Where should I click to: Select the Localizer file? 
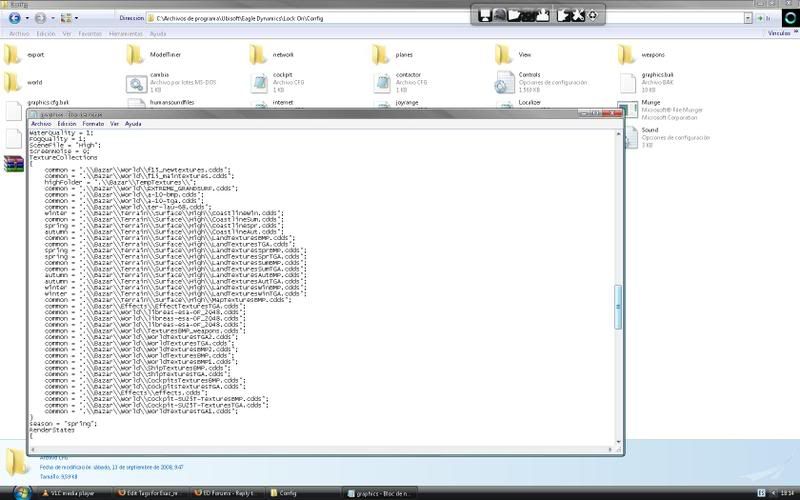[x=530, y=103]
